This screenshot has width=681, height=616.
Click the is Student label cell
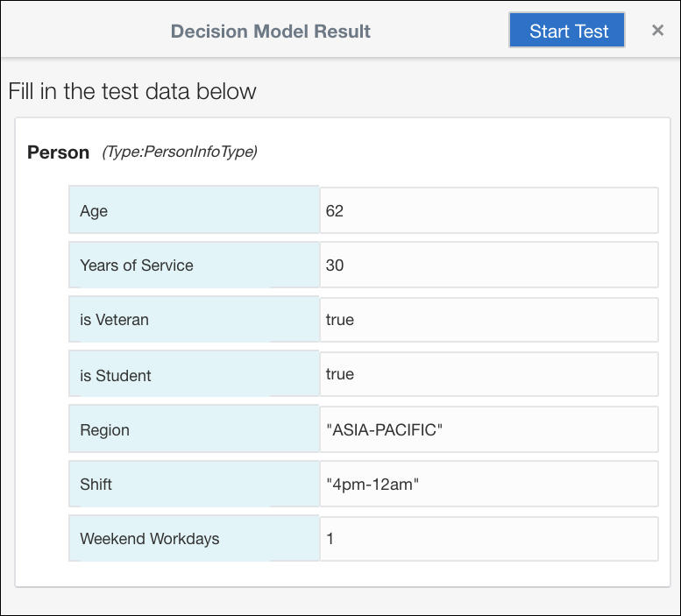[x=194, y=375]
